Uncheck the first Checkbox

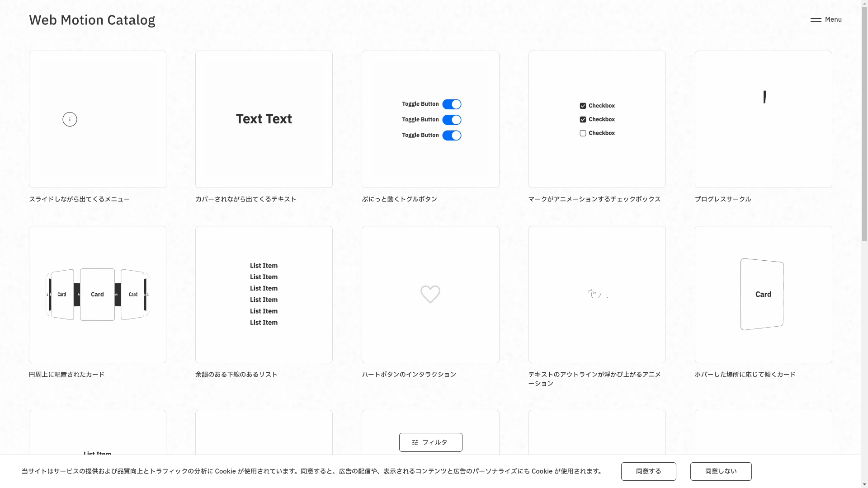click(x=583, y=106)
